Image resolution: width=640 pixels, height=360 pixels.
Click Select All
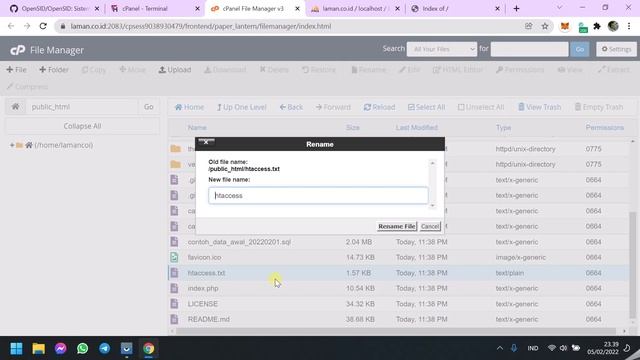[426, 107]
